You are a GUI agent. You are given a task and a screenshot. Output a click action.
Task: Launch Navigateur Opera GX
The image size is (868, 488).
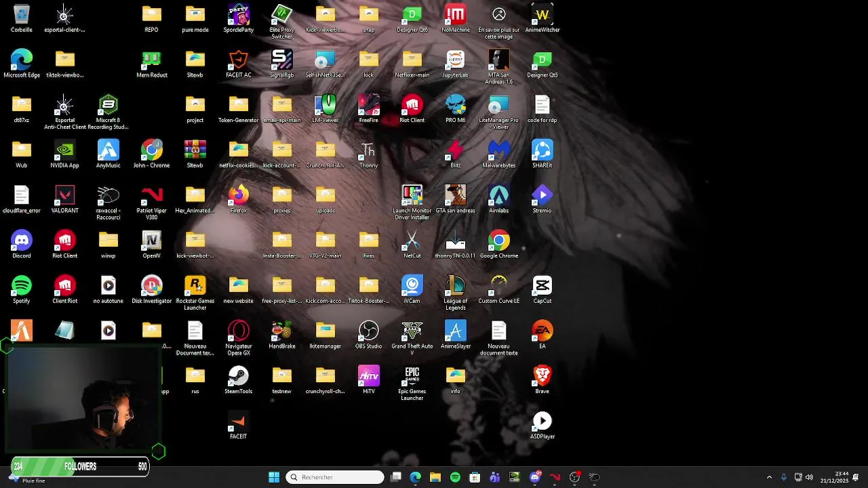click(x=239, y=338)
